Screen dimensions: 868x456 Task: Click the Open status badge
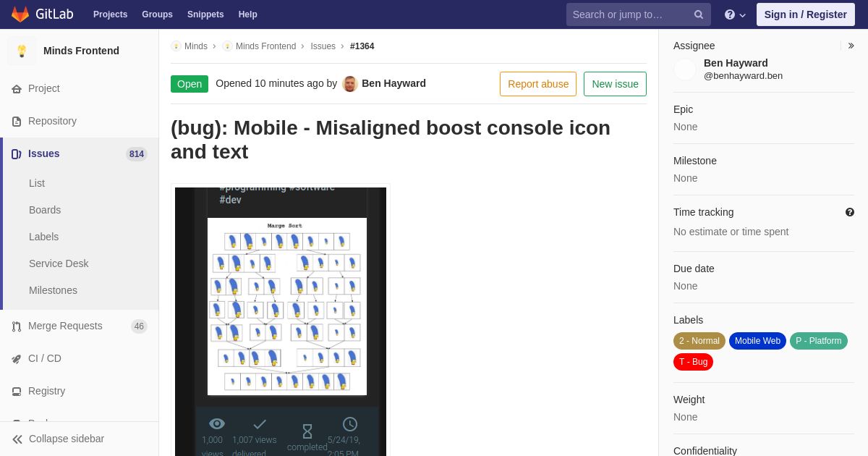190,84
